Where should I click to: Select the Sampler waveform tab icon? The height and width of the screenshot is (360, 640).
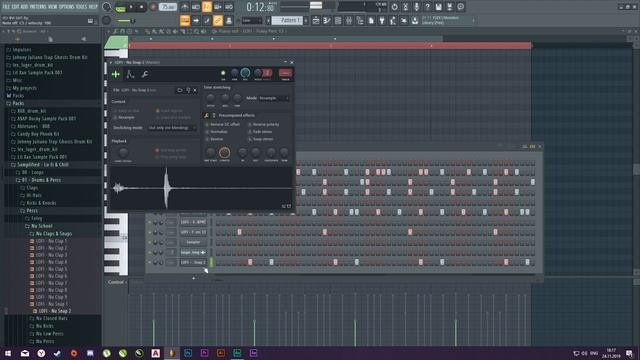pyautogui.click(x=116, y=74)
